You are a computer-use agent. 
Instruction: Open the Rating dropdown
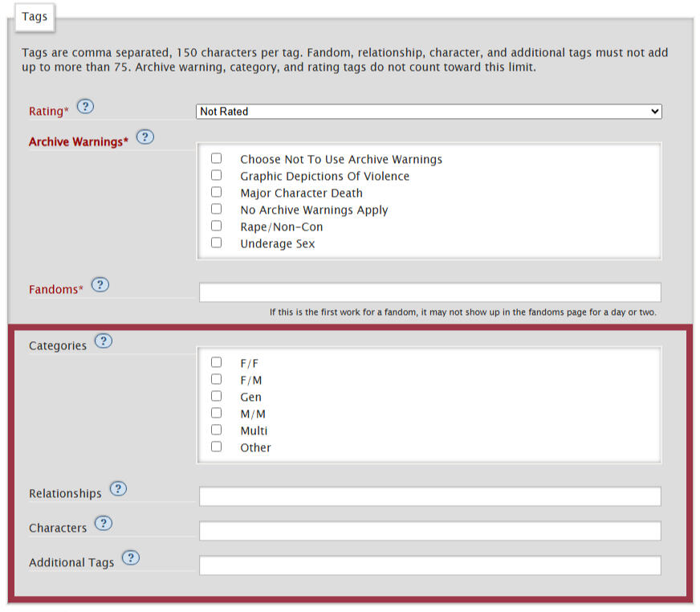(x=429, y=111)
